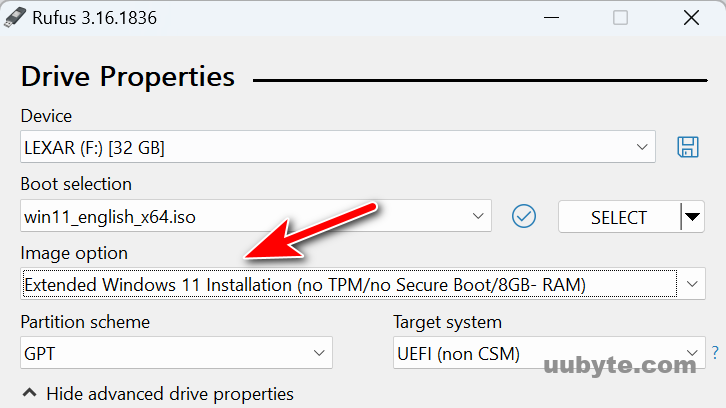Click the SELECT button to choose an ISO
This screenshot has height=408, width=726.
pyautogui.click(x=619, y=217)
